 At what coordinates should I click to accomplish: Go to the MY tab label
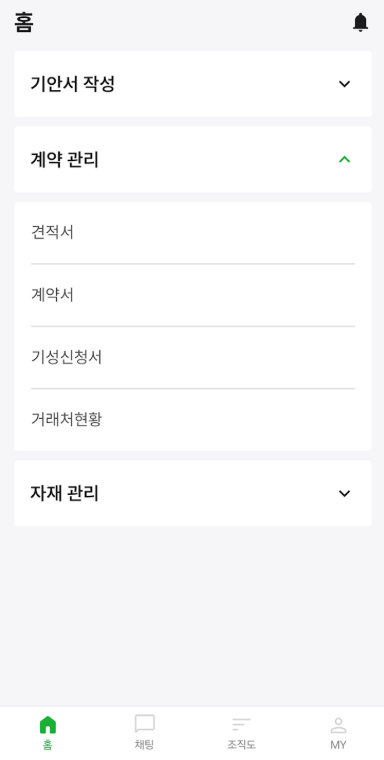[x=338, y=744]
